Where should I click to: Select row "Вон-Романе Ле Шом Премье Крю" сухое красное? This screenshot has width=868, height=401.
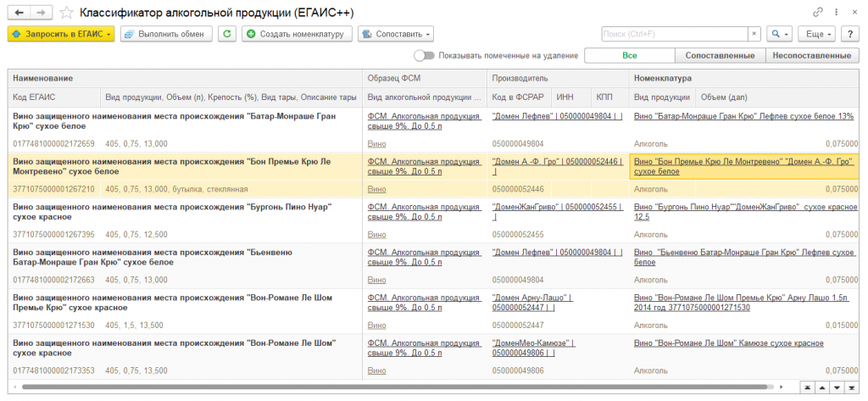click(186, 303)
